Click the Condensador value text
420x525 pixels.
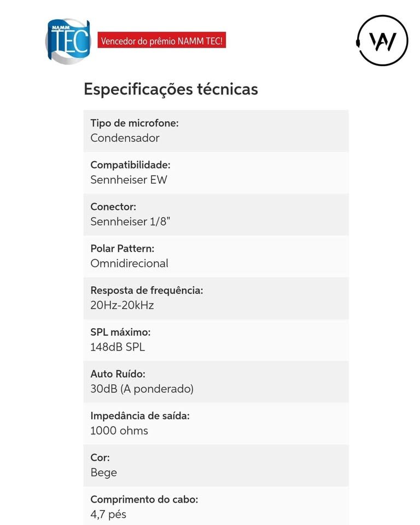125,138
